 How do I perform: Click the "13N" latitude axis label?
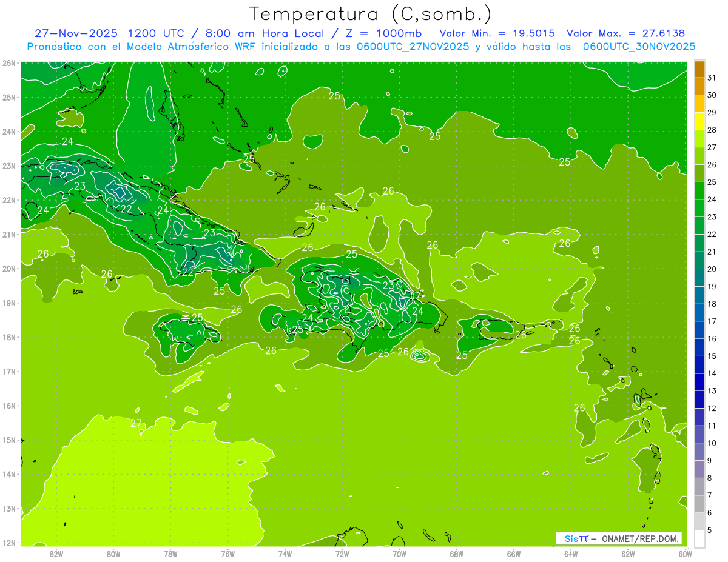(x=8, y=508)
